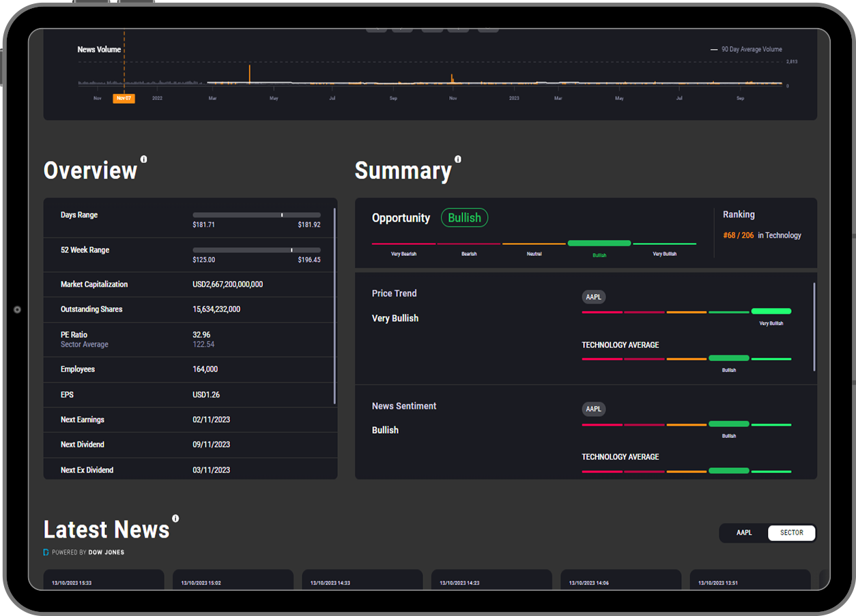This screenshot has width=856, height=616.
Task: Switch to the AAPL news tab
Action: click(743, 533)
